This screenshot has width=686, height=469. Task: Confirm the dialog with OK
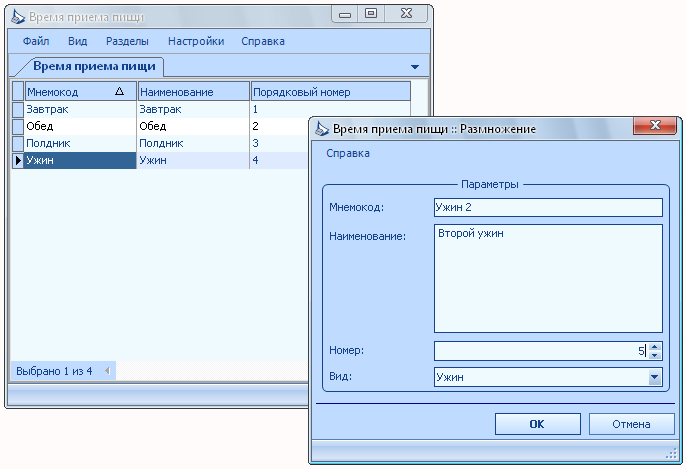tap(538, 424)
